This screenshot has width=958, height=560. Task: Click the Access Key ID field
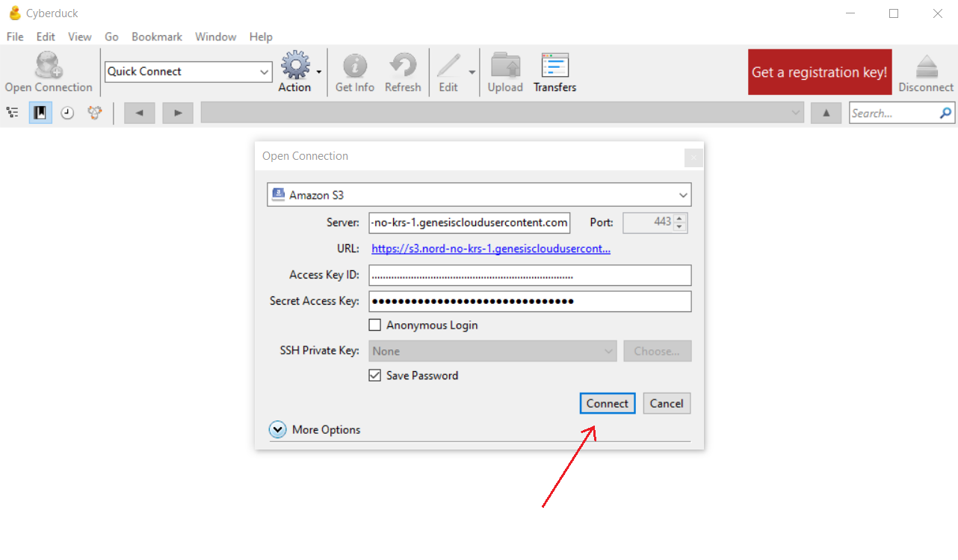(x=530, y=275)
